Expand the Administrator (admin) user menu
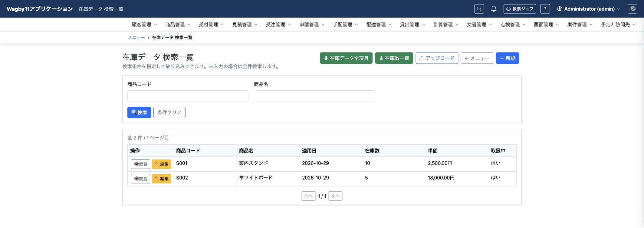The width and height of the screenshot is (644, 228). point(589,9)
